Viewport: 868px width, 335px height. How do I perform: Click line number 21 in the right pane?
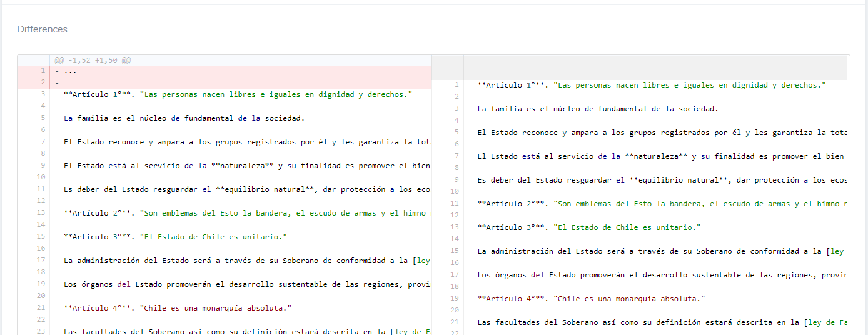(x=455, y=322)
